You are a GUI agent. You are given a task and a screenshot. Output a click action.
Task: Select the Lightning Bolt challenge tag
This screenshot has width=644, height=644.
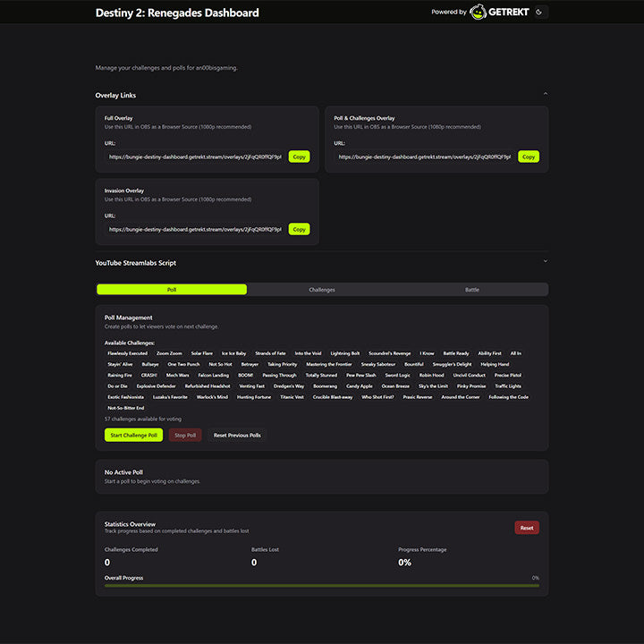coord(345,353)
